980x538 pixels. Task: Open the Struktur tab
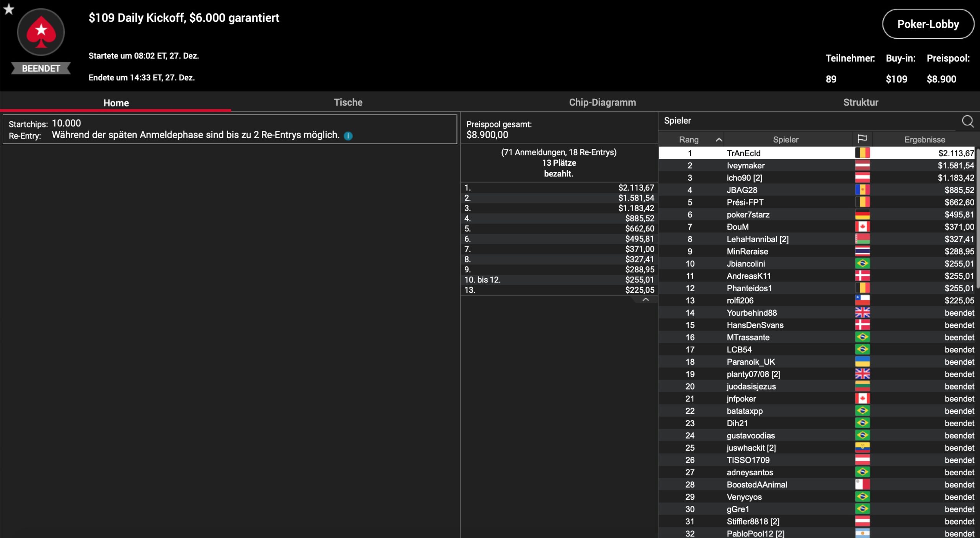pos(861,102)
